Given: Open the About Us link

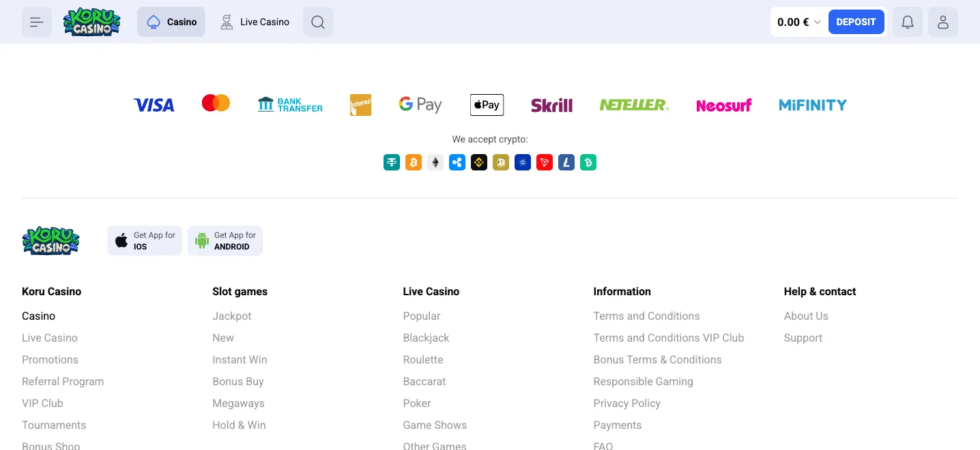Looking at the screenshot, I should tap(806, 316).
